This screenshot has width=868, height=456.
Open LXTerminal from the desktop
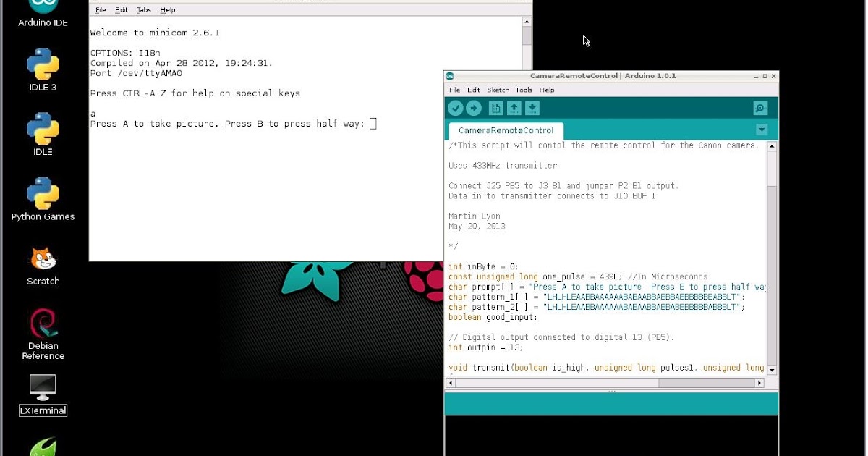(x=43, y=391)
